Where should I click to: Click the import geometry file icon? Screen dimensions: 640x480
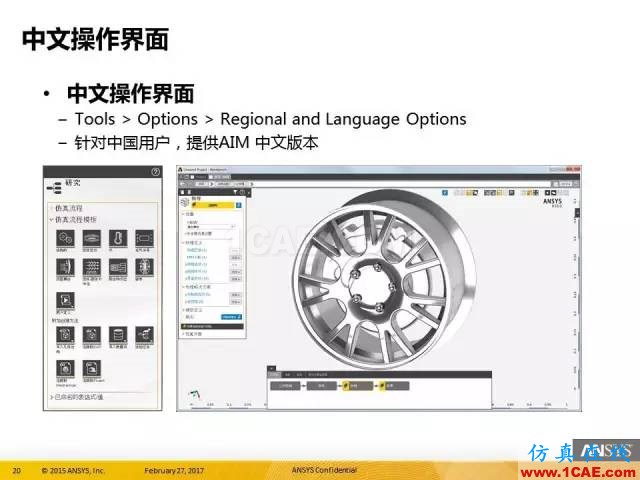[65, 335]
